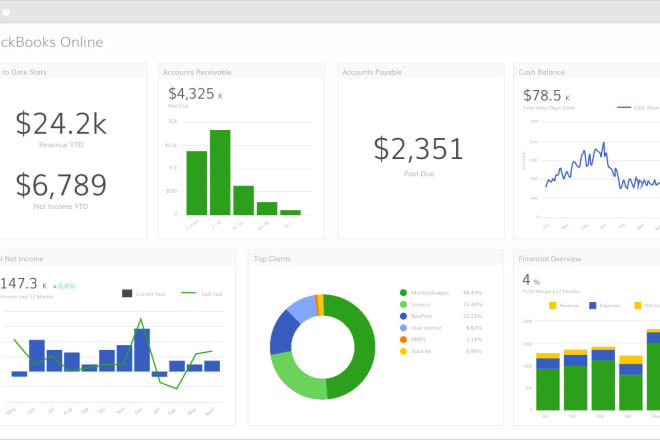The image size is (660, 440).
Task: Select the Mar stacked bar in Financial Overview
Action: point(603,379)
